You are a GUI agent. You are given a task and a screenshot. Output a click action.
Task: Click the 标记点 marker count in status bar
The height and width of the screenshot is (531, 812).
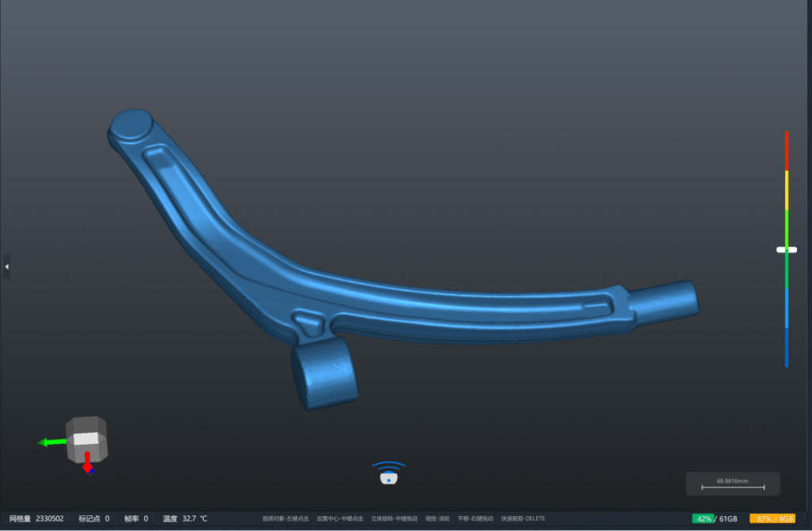(x=94, y=518)
